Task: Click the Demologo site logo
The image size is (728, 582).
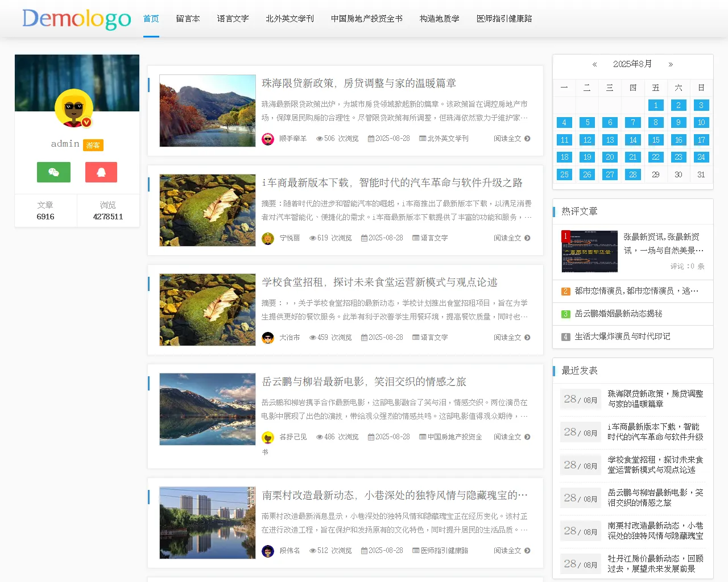Action: point(77,19)
